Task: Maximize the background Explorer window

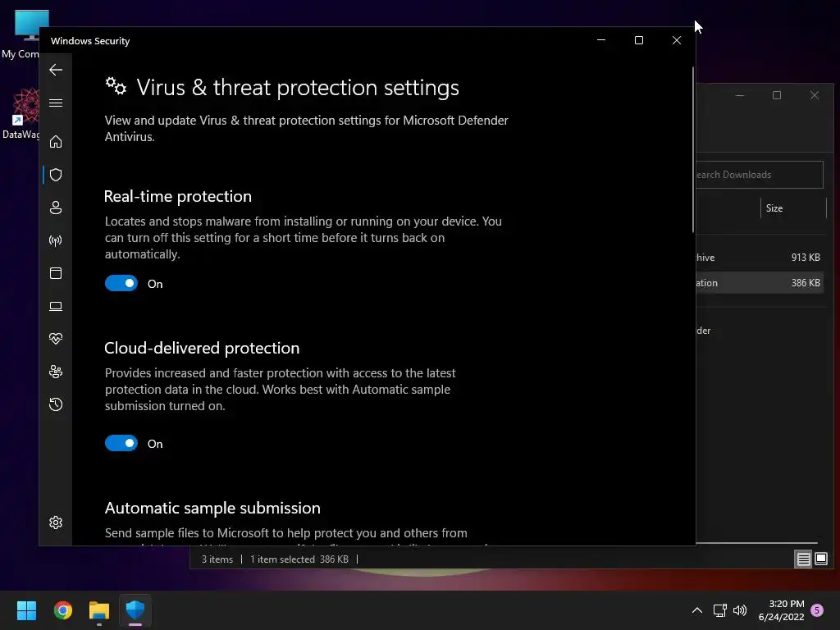Action: (777, 95)
